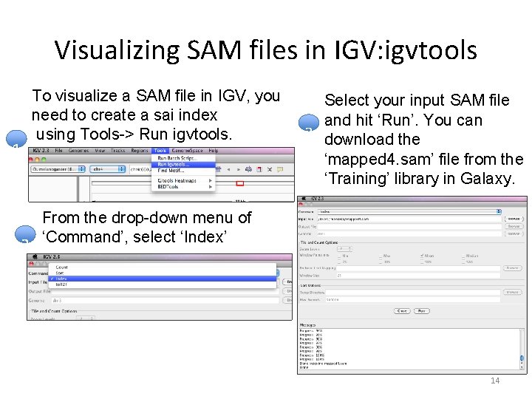532x399 pixels.
Task: Open the Genomes menu
Action: point(78,150)
